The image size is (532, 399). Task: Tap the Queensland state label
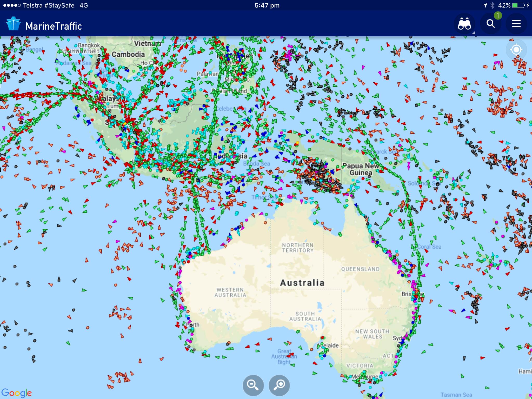tap(360, 269)
